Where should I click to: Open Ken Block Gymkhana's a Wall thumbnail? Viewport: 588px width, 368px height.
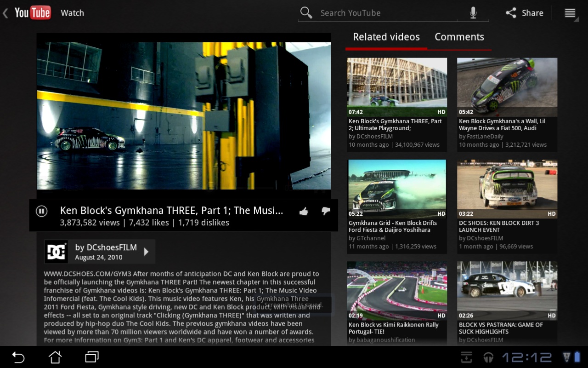coord(507,87)
